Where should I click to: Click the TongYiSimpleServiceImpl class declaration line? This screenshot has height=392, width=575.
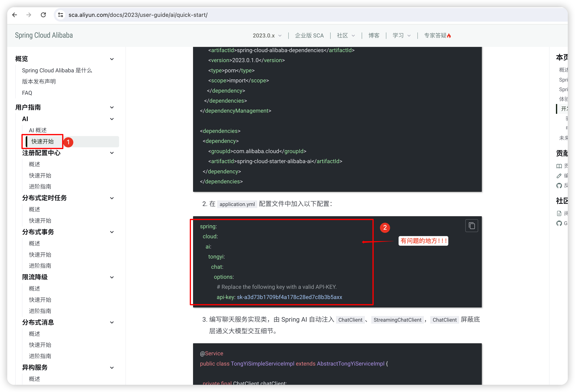[x=294, y=364]
